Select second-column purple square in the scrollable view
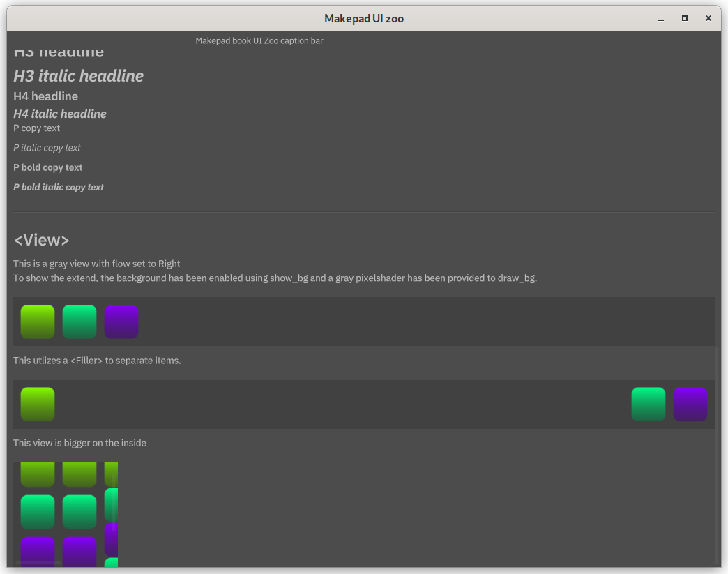 coord(79,551)
